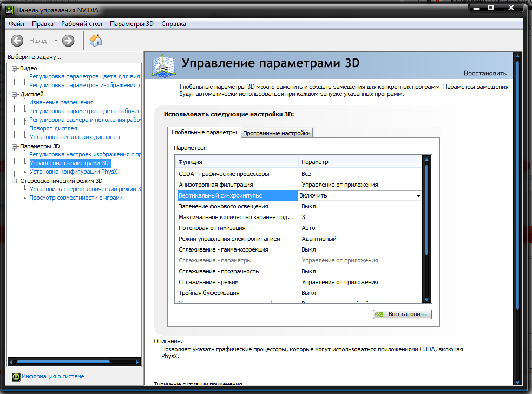
Task: Open Поворот дисплея task
Action: click(x=53, y=128)
